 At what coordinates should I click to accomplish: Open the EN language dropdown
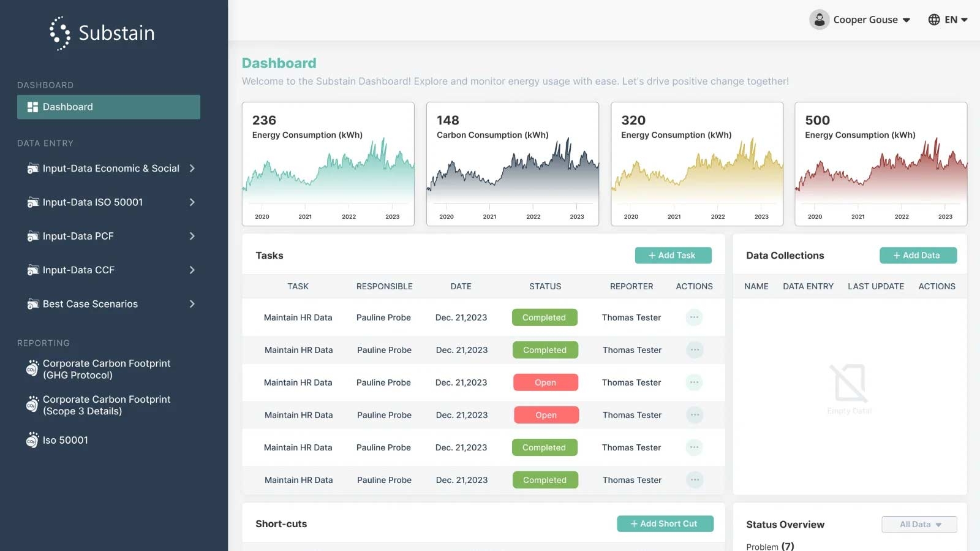[x=956, y=20]
